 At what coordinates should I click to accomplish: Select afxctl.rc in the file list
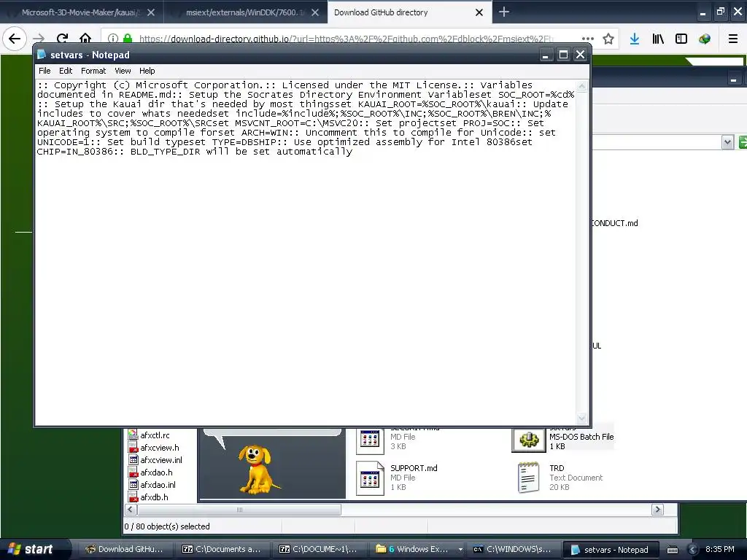coord(155,435)
